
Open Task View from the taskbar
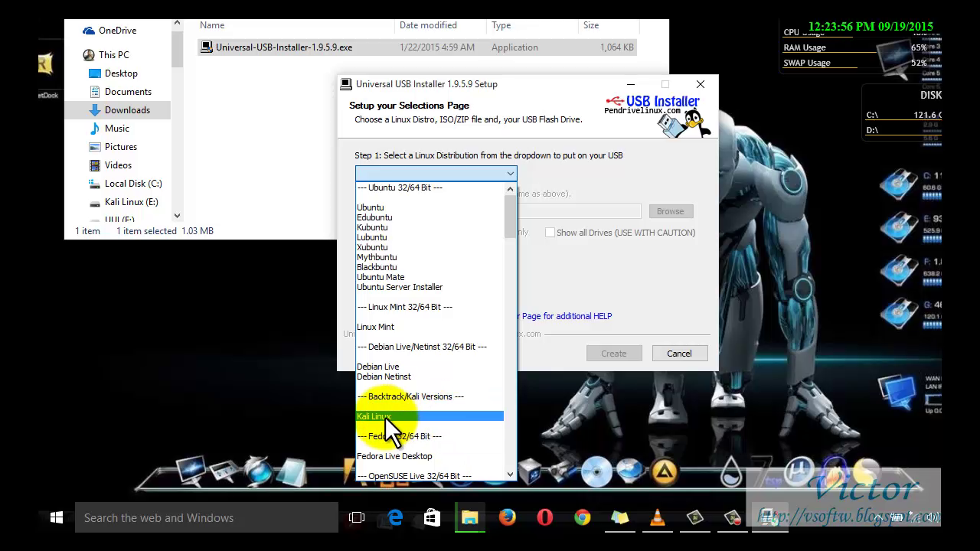[357, 518]
